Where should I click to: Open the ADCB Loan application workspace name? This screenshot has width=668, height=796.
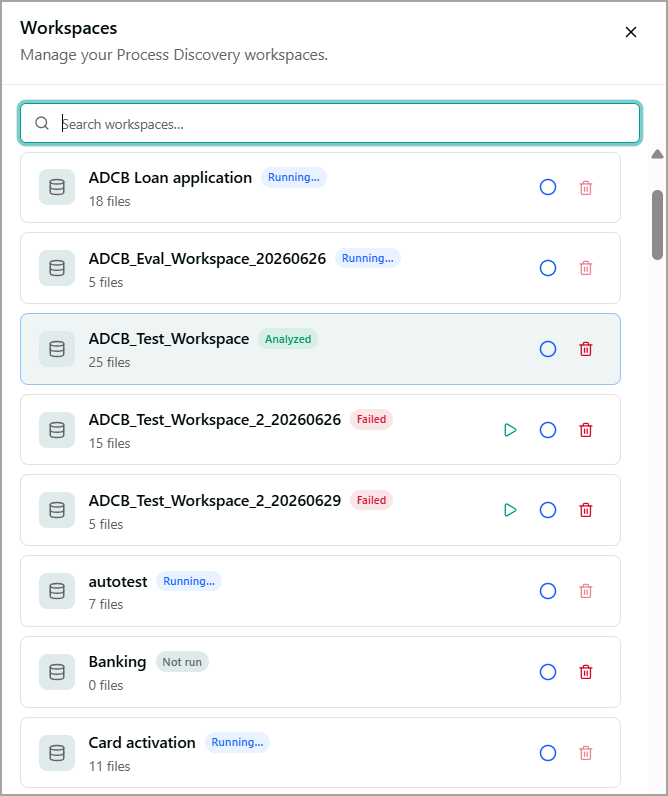(x=170, y=178)
